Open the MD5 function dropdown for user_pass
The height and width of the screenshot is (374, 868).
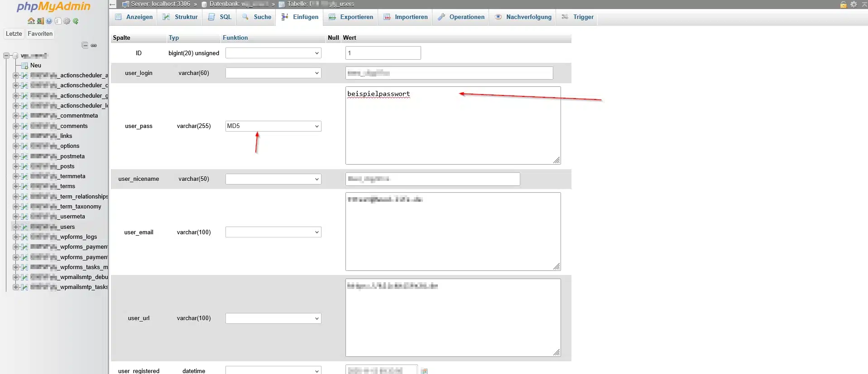pyautogui.click(x=273, y=126)
